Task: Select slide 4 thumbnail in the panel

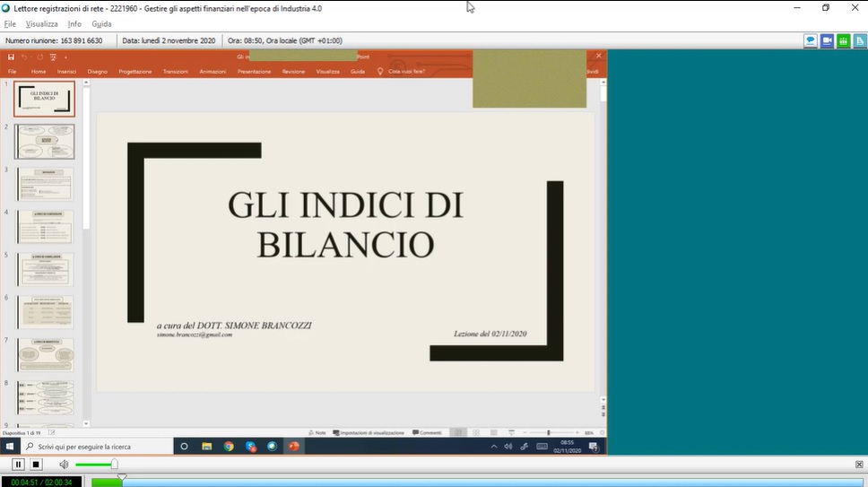Action: coord(45,227)
